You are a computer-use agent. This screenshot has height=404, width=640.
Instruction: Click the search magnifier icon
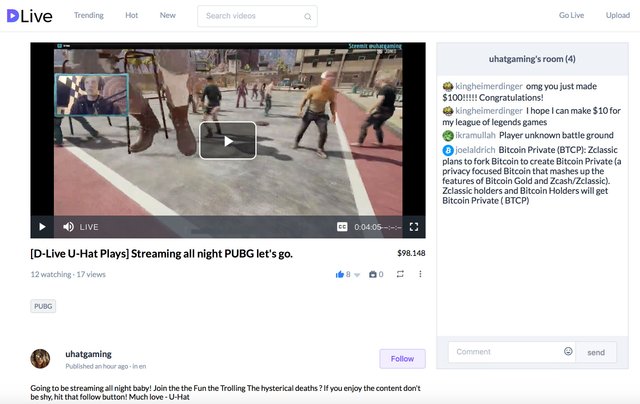(307, 16)
